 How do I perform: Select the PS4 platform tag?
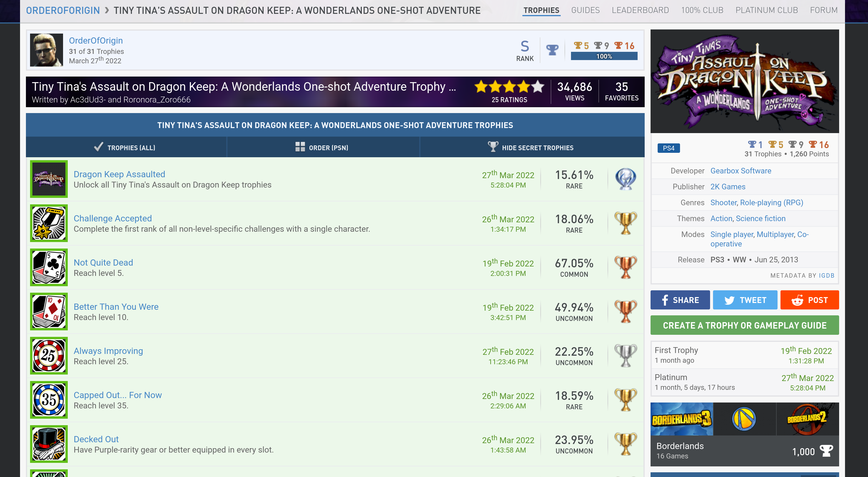(669, 148)
